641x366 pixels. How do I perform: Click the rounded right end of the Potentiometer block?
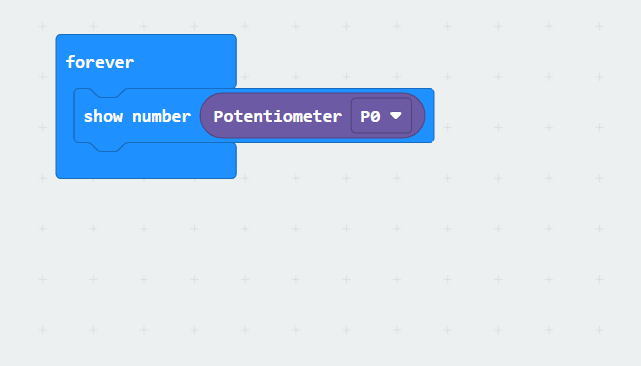[x=419, y=116]
